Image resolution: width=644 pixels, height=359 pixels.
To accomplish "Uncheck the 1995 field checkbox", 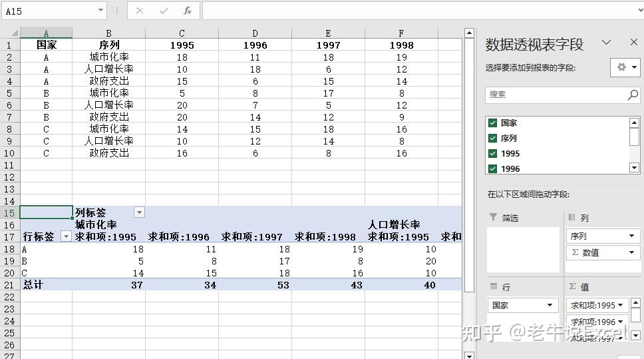I will [x=492, y=153].
